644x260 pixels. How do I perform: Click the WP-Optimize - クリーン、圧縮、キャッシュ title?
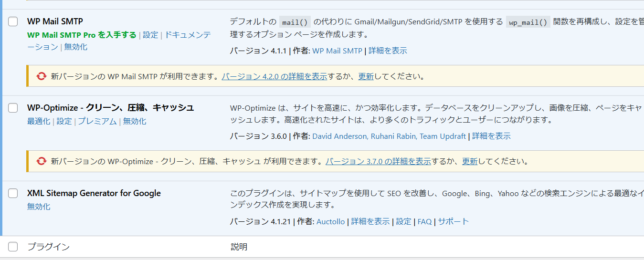tap(111, 108)
